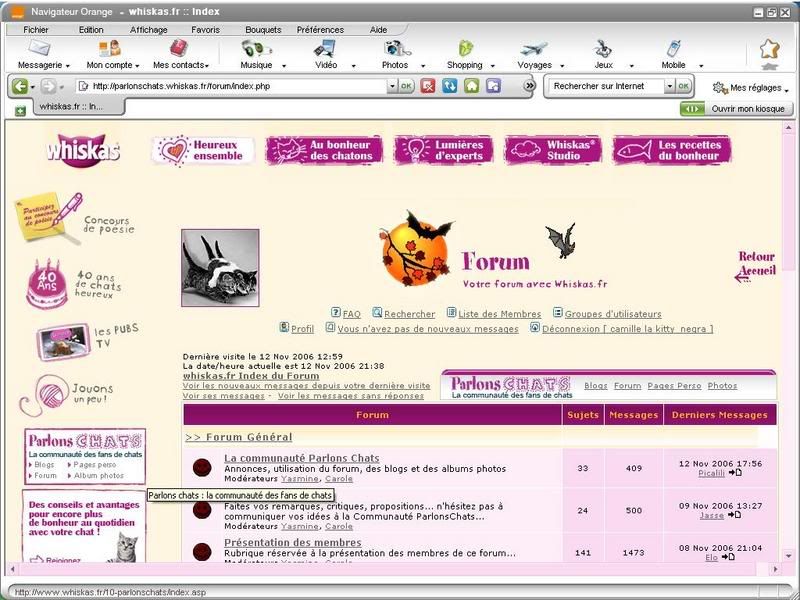800x600 pixels.
Task: Open the Edition menu
Action: [91, 30]
